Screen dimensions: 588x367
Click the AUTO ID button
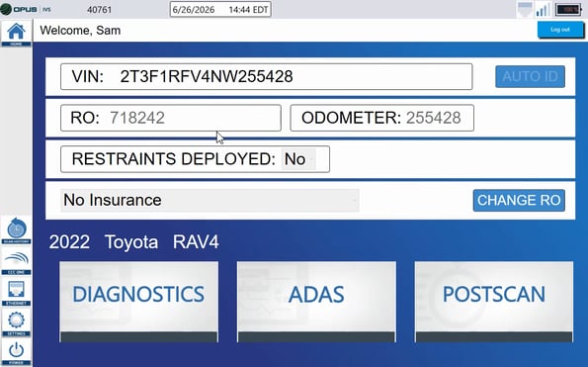coord(530,76)
